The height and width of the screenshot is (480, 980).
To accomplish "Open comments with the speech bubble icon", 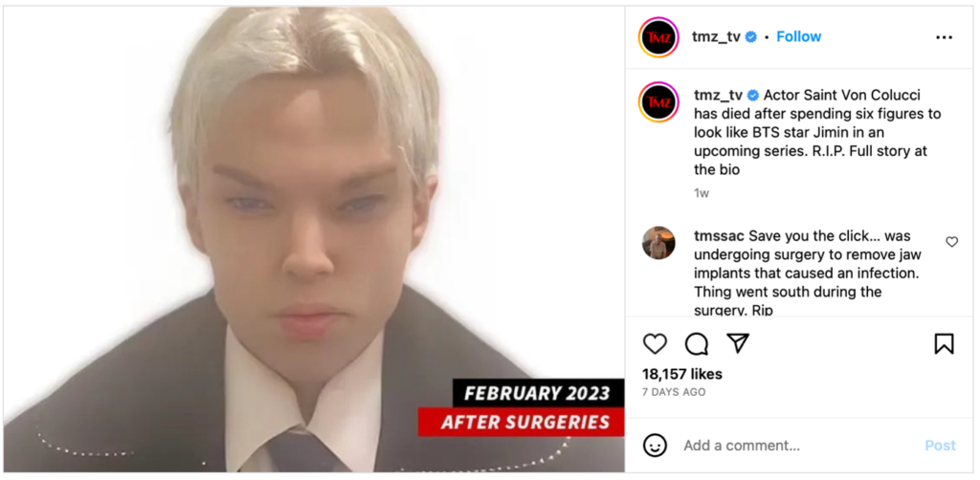I will click(x=697, y=344).
